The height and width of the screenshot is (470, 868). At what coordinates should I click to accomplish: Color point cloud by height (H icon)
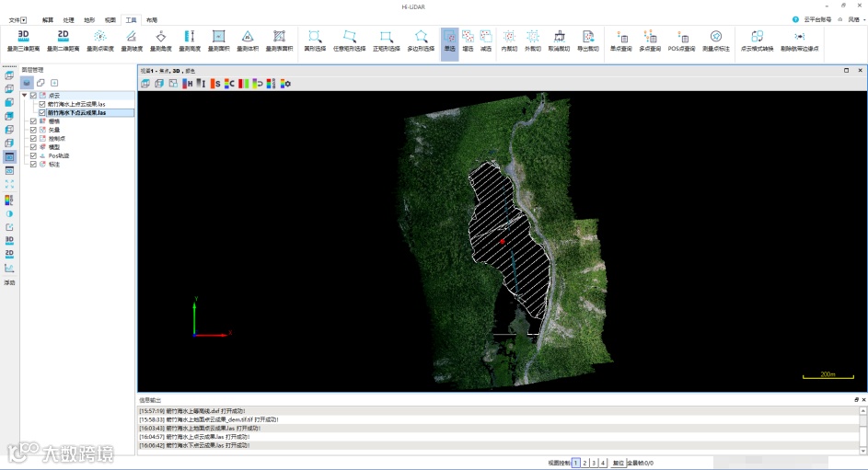click(188, 84)
